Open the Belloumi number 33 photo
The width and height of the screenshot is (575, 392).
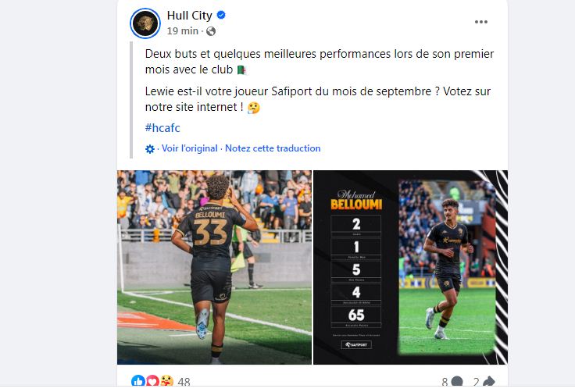pyautogui.click(x=214, y=267)
